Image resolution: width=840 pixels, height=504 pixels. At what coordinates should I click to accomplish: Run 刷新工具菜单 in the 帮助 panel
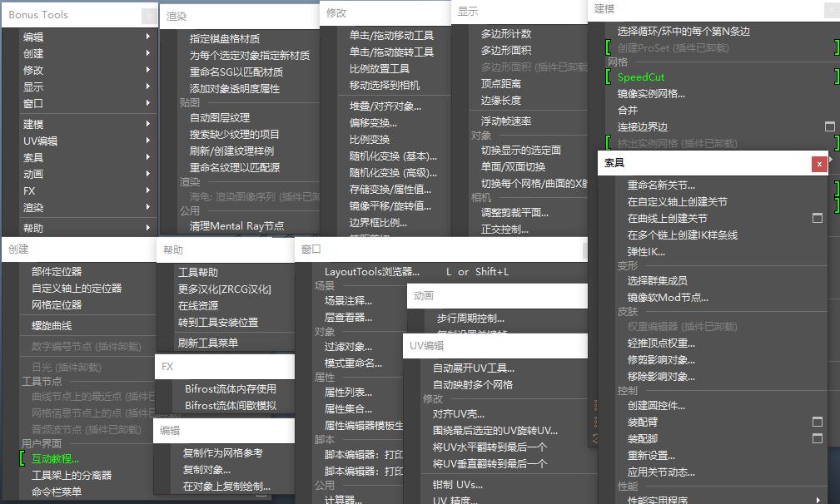pos(207,343)
